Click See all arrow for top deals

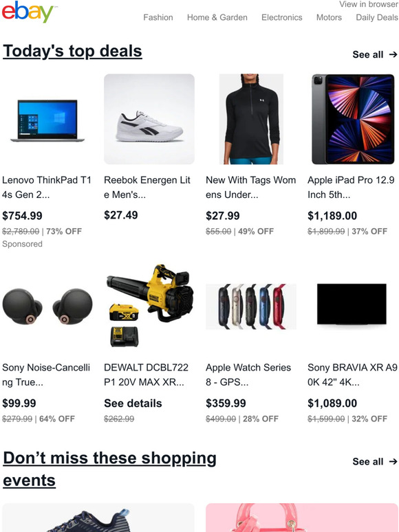(x=374, y=54)
